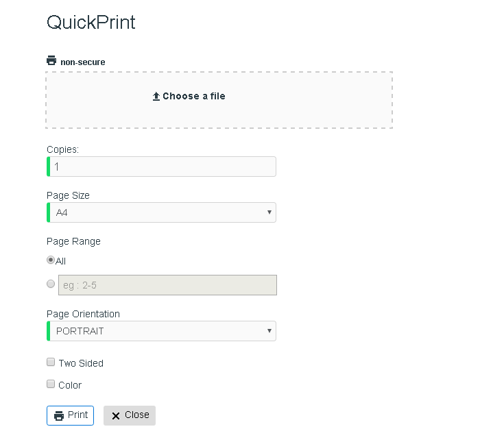The image size is (504, 442).
Task: Click the page range text field
Action: (x=167, y=285)
